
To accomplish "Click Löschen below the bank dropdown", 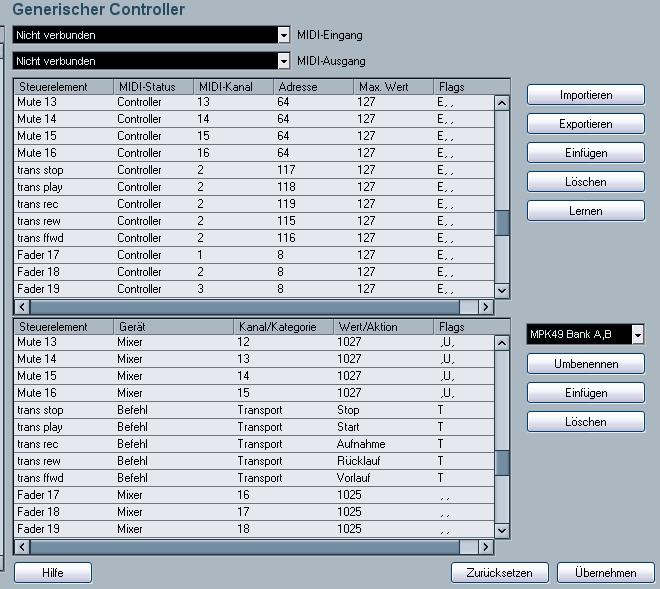I will [585, 422].
